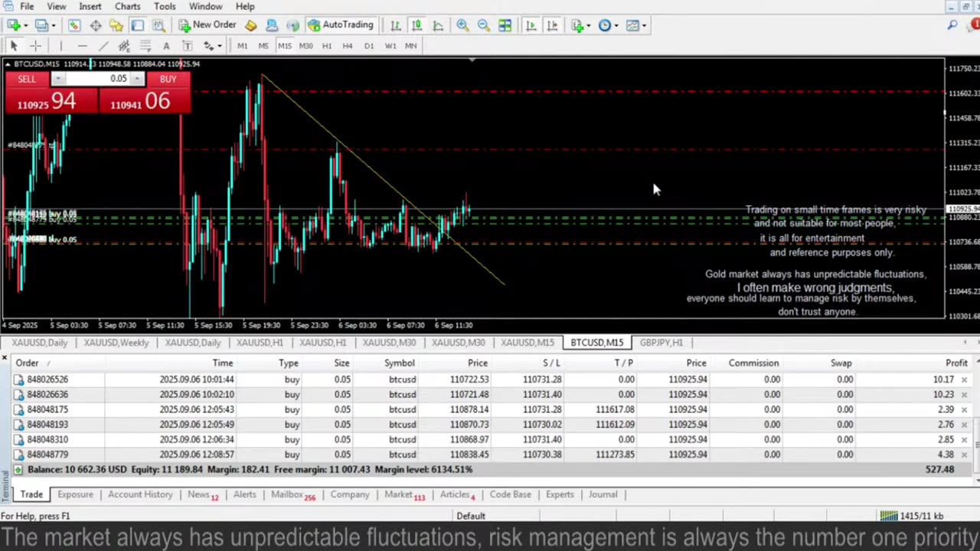
Task: Switch chart to M1 timeframe
Action: [242, 46]
